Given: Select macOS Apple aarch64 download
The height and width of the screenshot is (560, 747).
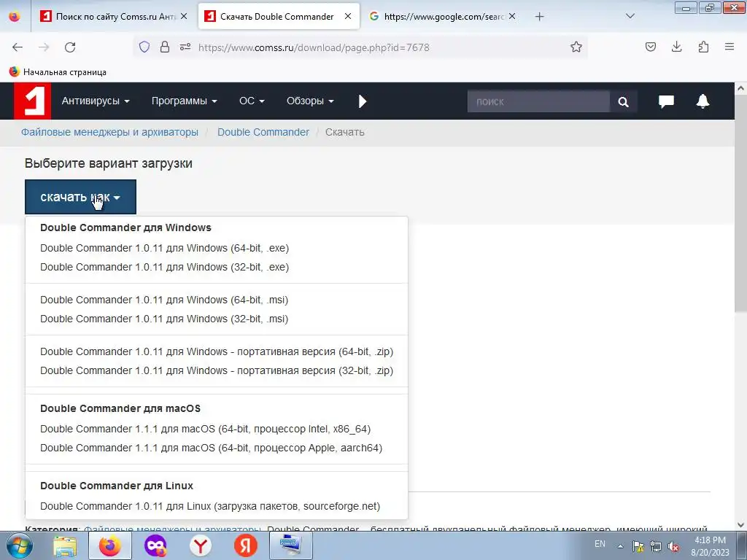Looking at the screenshot, I should click(x=211, y=448).
